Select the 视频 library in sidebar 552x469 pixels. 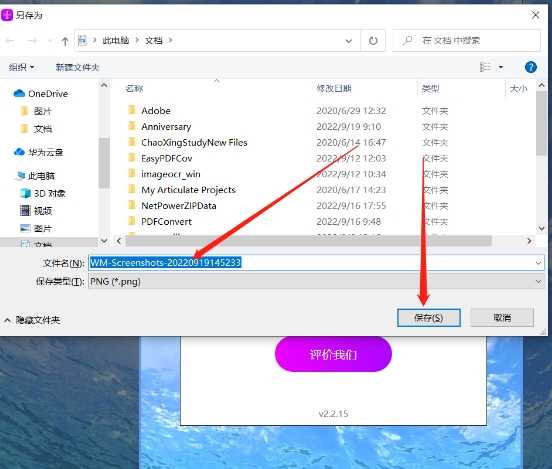pos(36,211)
